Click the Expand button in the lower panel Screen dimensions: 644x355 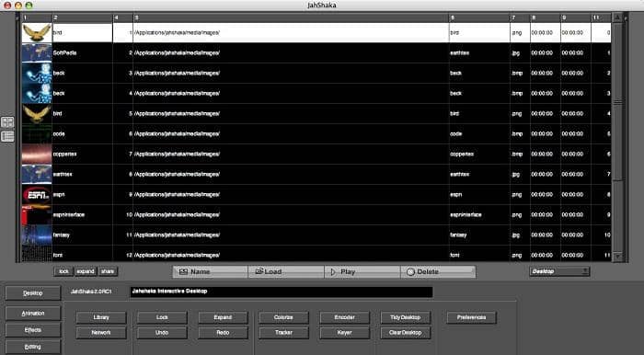click(x=223, y=317)
